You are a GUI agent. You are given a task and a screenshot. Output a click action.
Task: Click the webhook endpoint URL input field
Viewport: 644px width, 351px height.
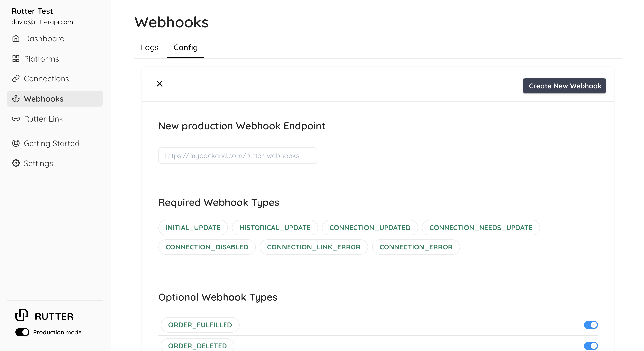(237, 155)
